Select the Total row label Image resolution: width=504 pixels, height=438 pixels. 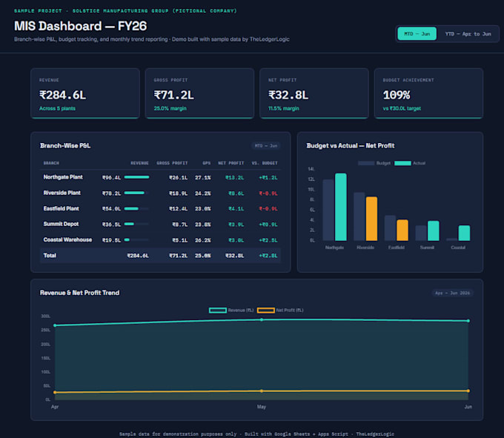(50, 256)
